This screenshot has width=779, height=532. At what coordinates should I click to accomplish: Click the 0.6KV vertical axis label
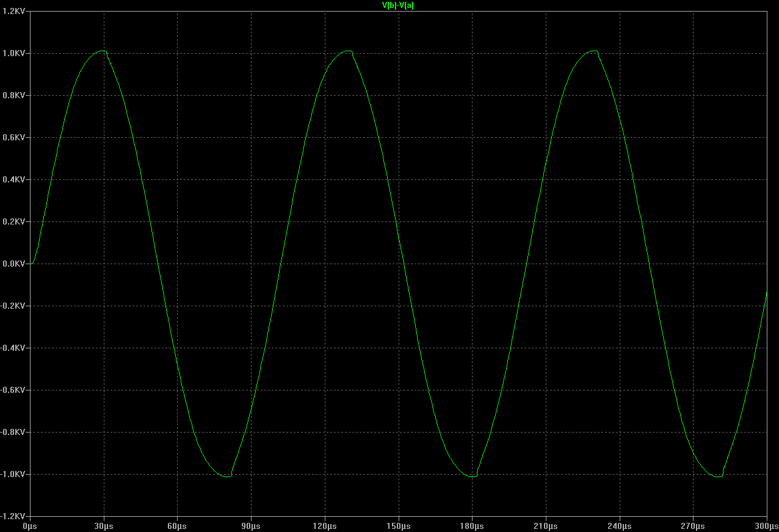15,137
